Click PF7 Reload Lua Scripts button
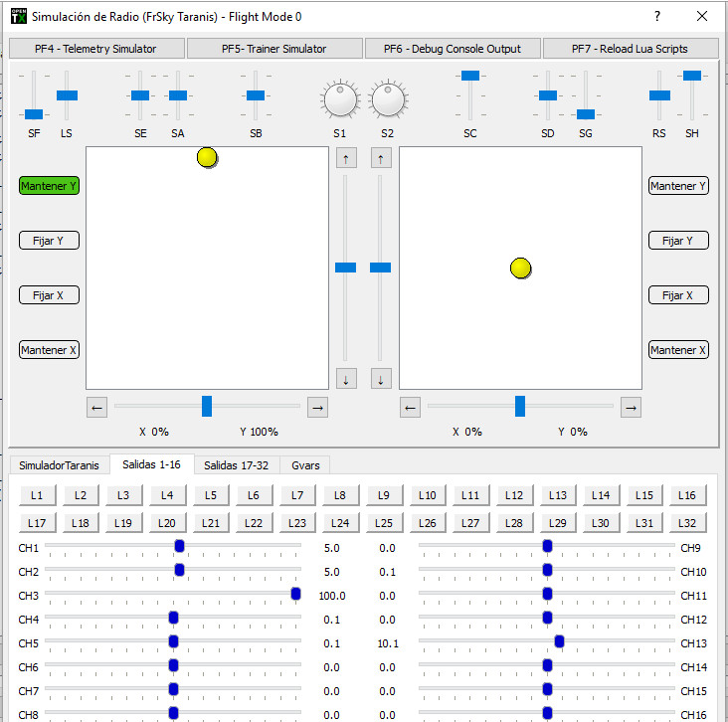The height and width of the screenshot is (722, 728). [630, 49]
